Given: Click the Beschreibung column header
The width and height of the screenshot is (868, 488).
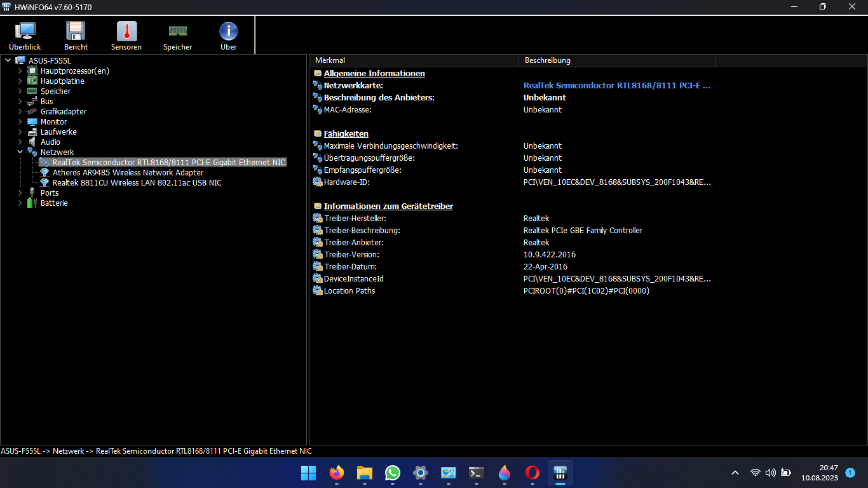Looking at the screenshot, I should (617, 60).
